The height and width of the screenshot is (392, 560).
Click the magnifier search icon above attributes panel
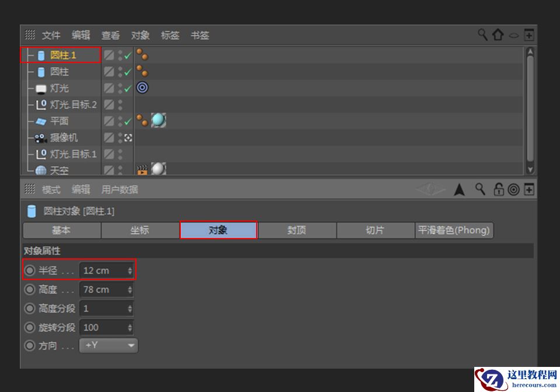(480, 190)
